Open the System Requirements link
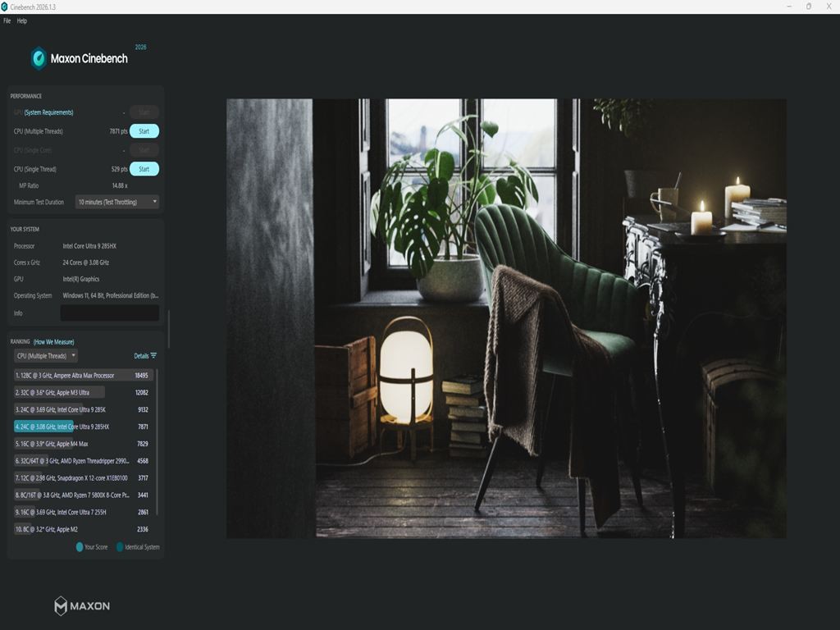Viewport: 840px width, 630px height. tap(48, 112)
